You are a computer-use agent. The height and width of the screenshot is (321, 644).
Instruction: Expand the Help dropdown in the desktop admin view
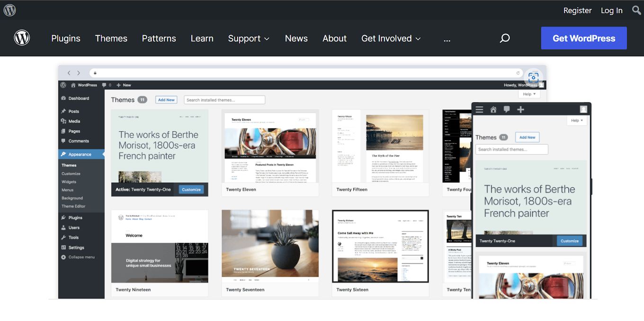click(x=529, y=94)
